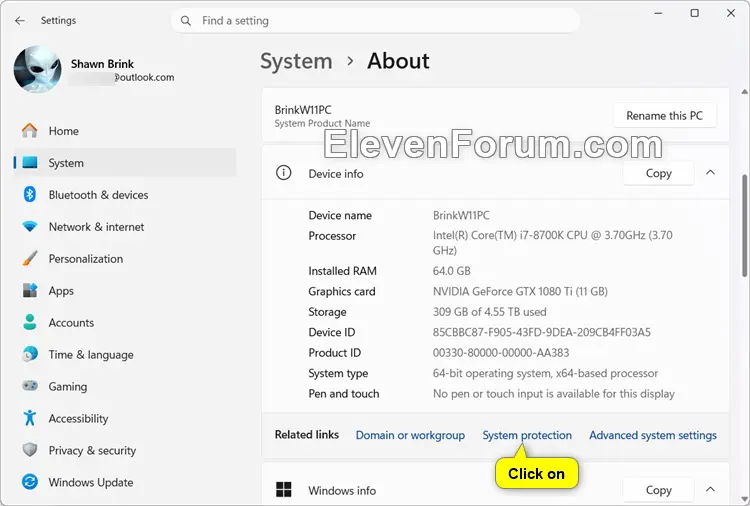Open Time & language settings
The width and height of the screenshot is (750, 506).
[x=125, y=354]
